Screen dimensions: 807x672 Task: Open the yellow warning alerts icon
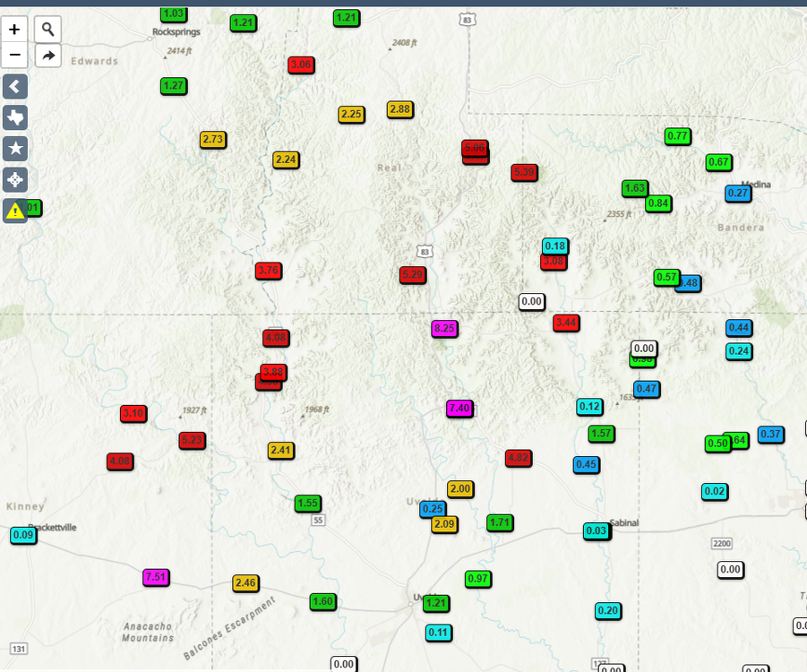15,211
